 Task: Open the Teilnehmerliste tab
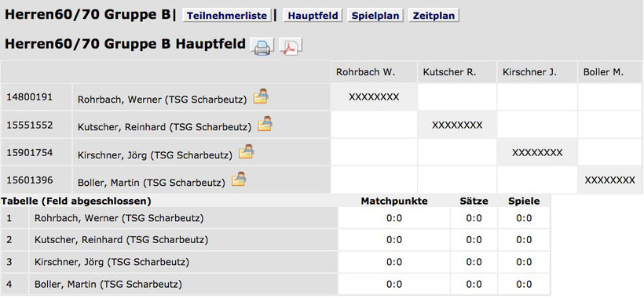[x=227, y=16]
